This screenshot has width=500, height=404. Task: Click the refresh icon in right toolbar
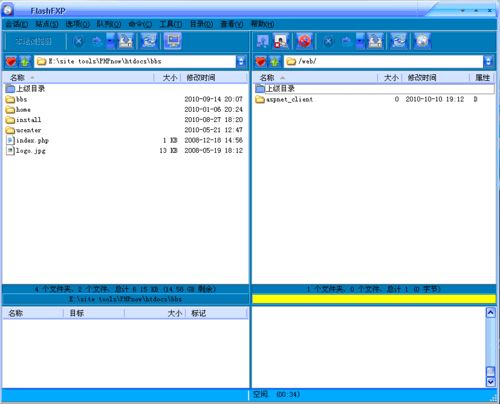(399, 41)
